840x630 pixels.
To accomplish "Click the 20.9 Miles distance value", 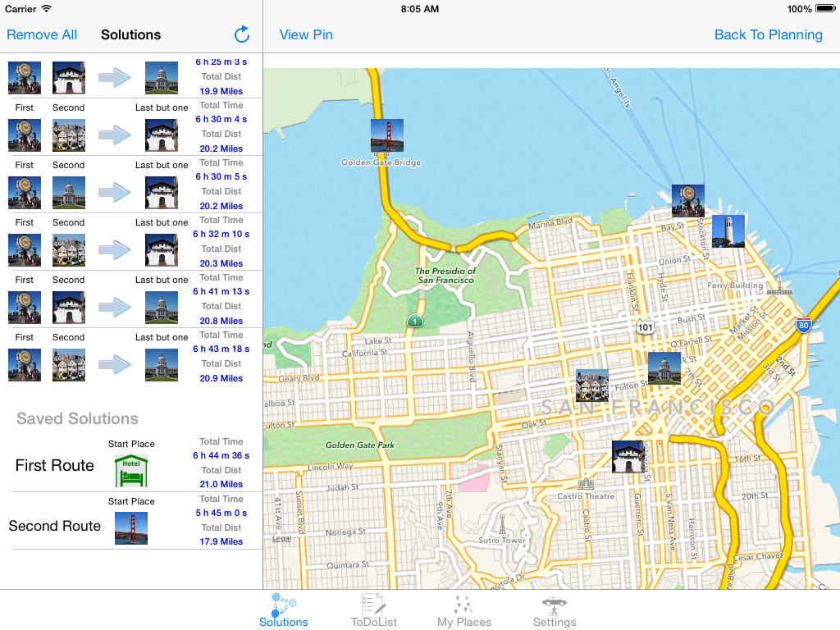I will 221,377.
